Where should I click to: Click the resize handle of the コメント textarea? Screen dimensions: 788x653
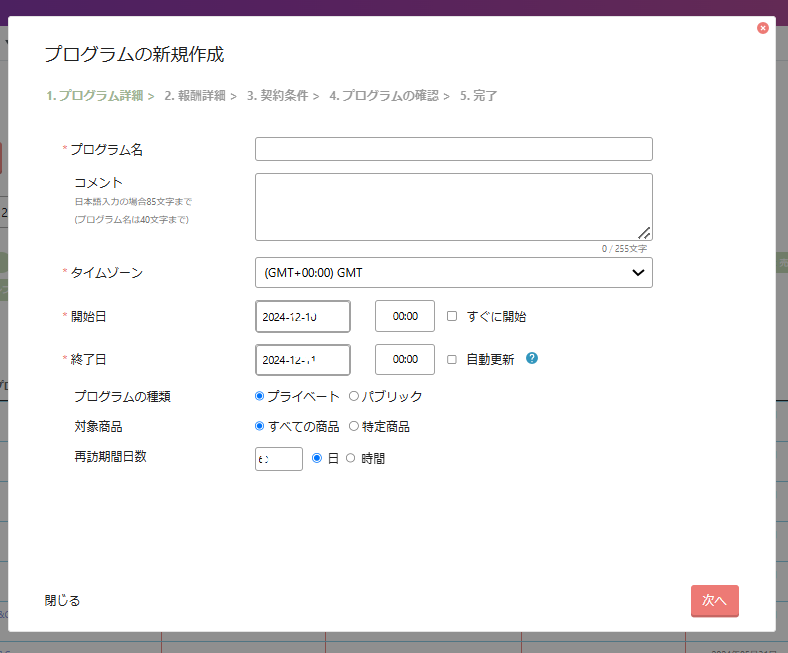click(644, 233)
